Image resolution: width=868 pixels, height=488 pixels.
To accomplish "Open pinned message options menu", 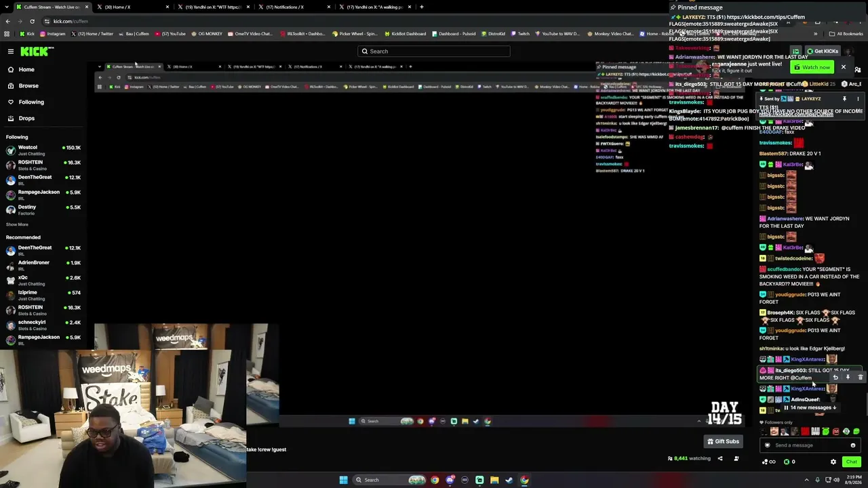I will (858, 99).
